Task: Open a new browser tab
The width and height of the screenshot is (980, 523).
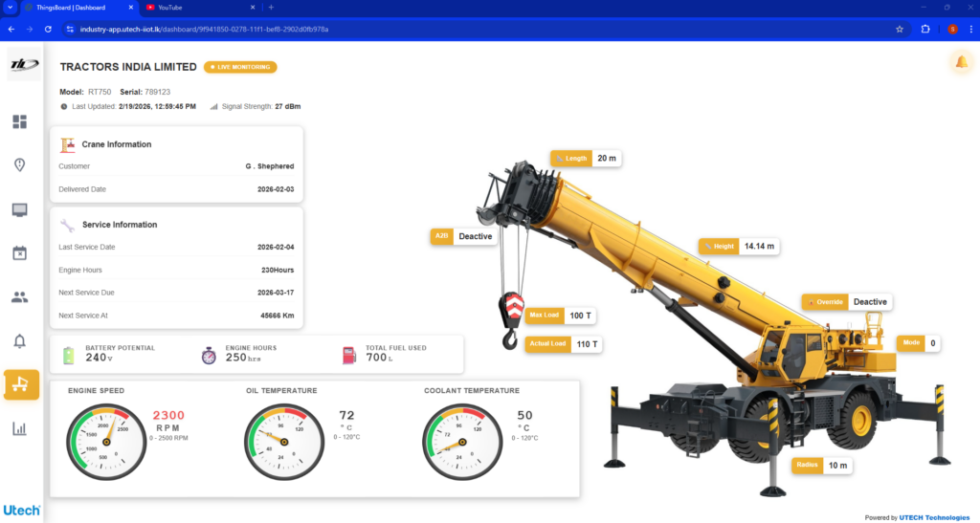Action: [x=271, y=8]
